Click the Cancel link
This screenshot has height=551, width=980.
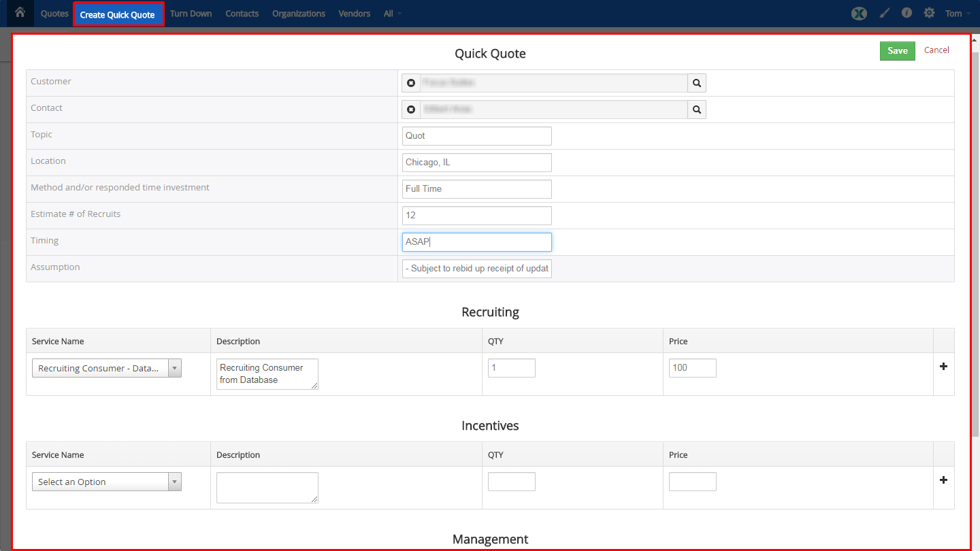936,50
